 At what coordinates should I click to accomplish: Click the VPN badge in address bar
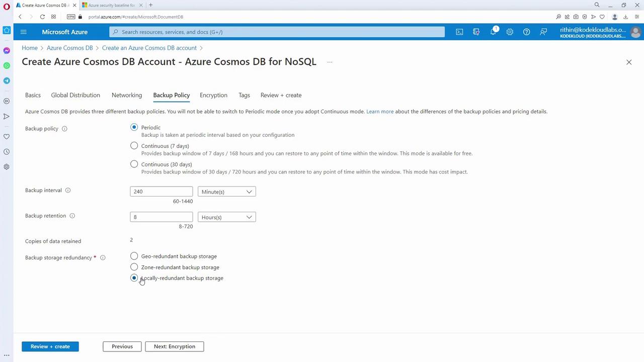tap(71, 17)
